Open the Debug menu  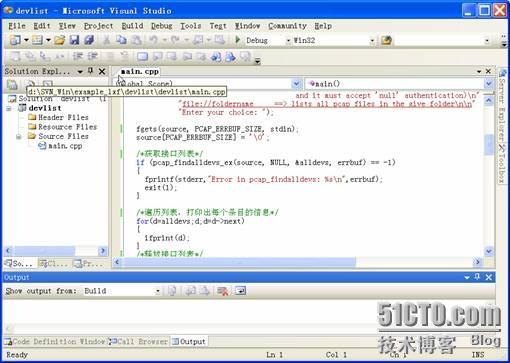[x=162, y=26]
